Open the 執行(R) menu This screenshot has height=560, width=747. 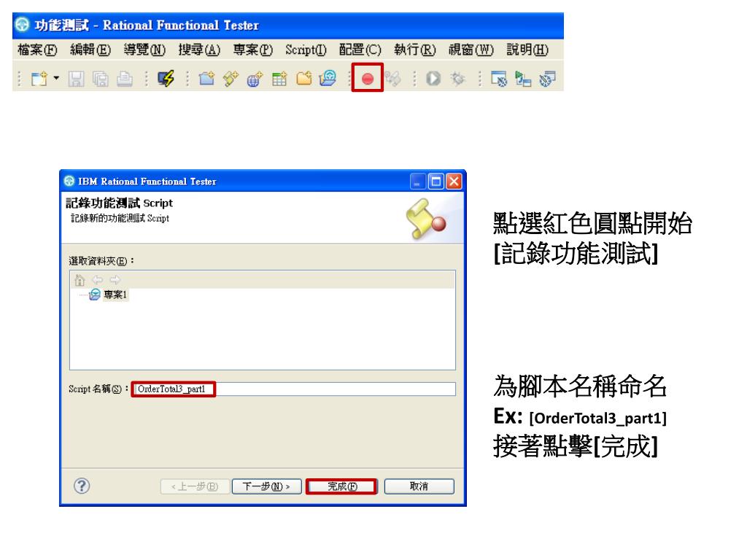[415, 50]
